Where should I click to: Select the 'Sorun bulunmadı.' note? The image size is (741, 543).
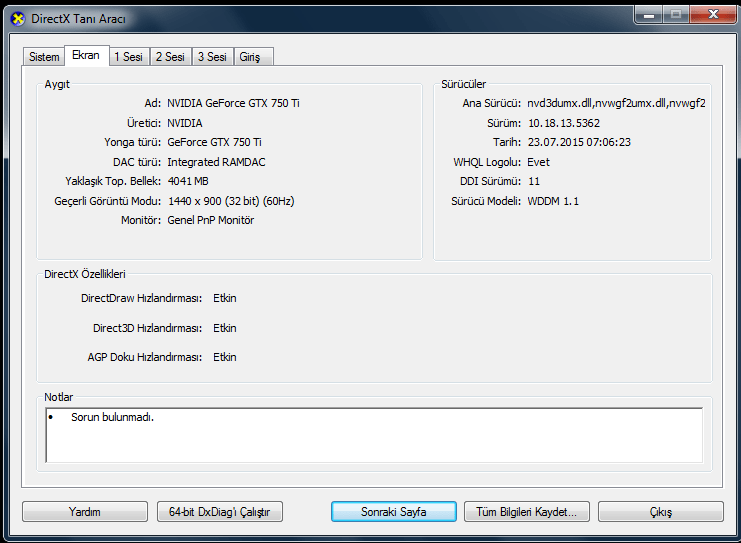coord(112,417)
